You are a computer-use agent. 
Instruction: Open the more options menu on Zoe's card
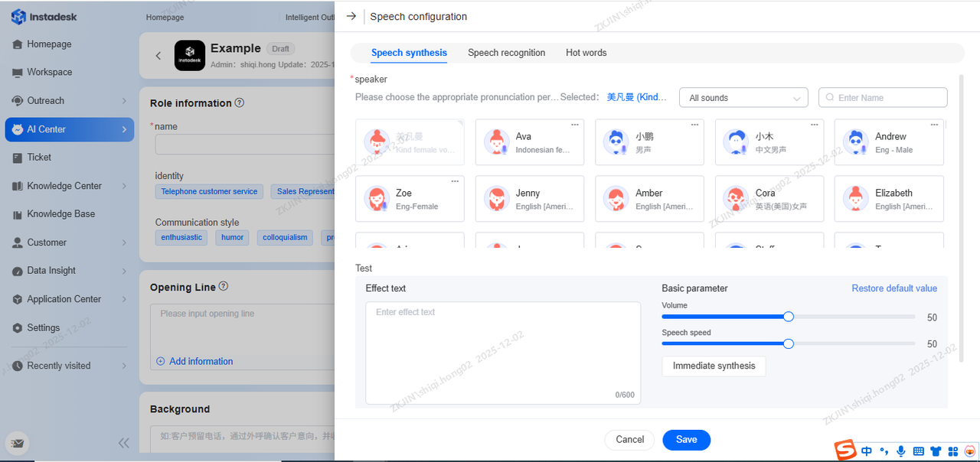[455, 181]
